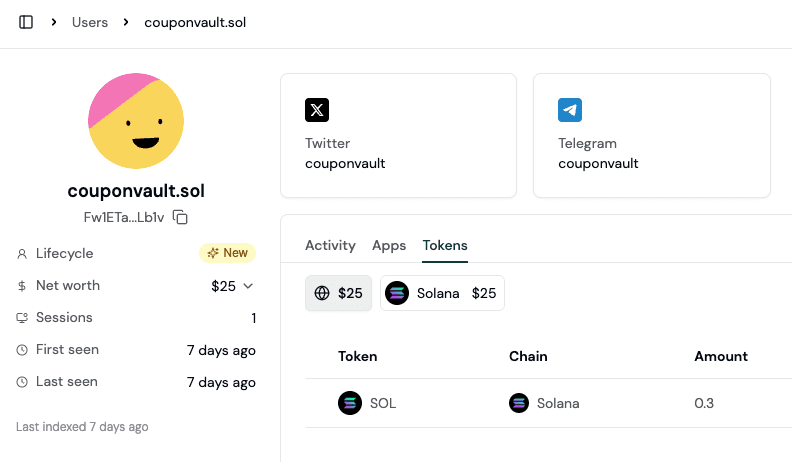Sort by the Amount column header
The width and height of the screenshot is (792, 462).
(720, 356)
